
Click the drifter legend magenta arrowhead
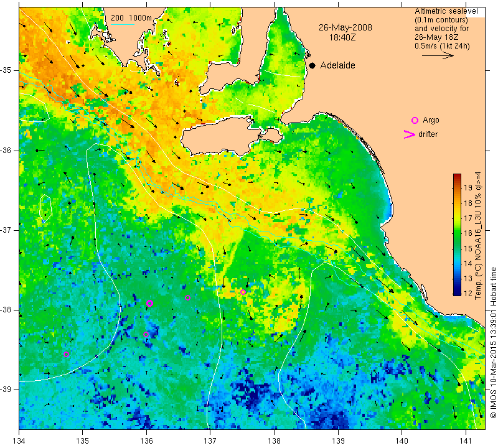(410, 134)
